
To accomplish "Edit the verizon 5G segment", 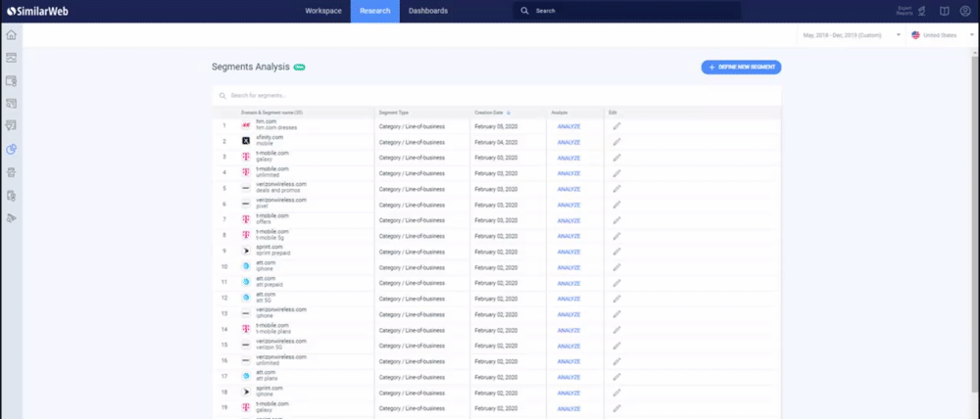I will click(x=616, y=346).
